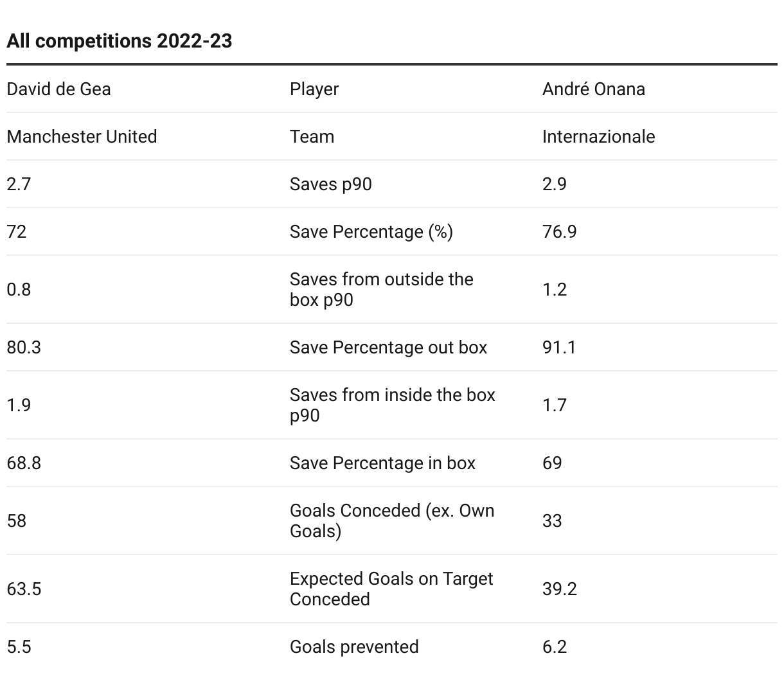Click 'Saves from outside the box p90' label
The height and width of the screenshot is (676, 784).
pos(382,289)
